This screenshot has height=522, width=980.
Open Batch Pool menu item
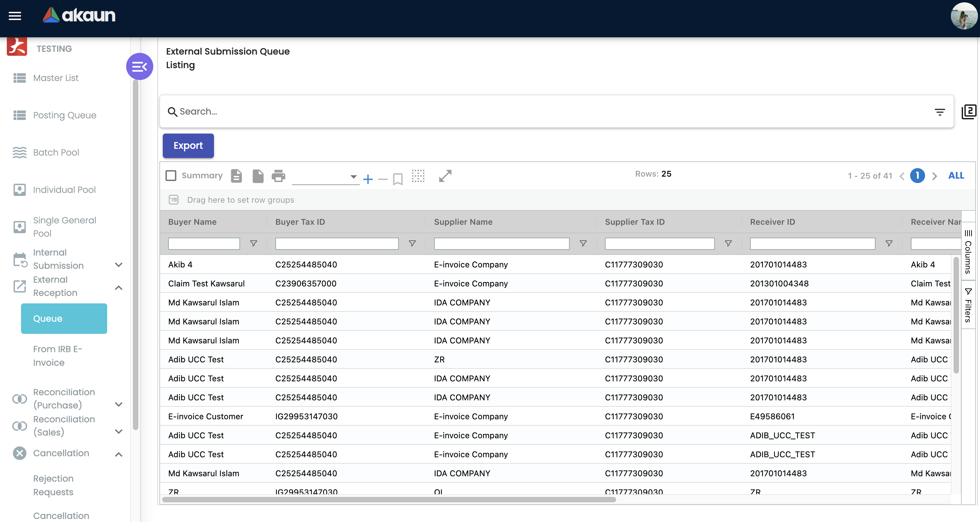point(56,153)
